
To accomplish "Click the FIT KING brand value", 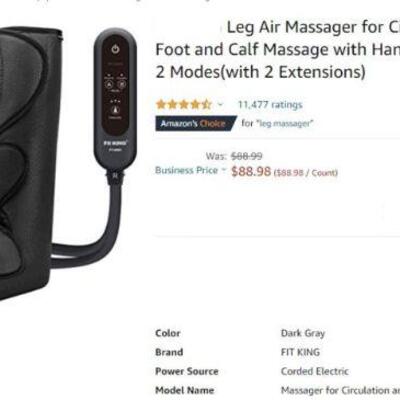I will tap(300, 352).
